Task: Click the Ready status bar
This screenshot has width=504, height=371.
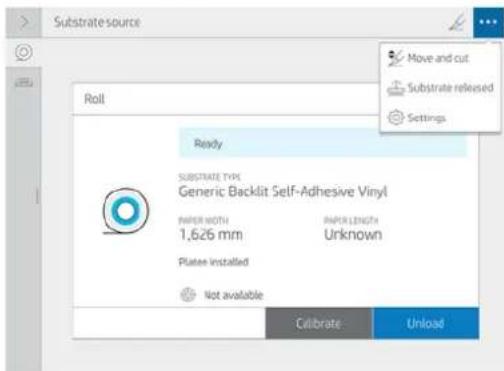Action: point(323,144)
